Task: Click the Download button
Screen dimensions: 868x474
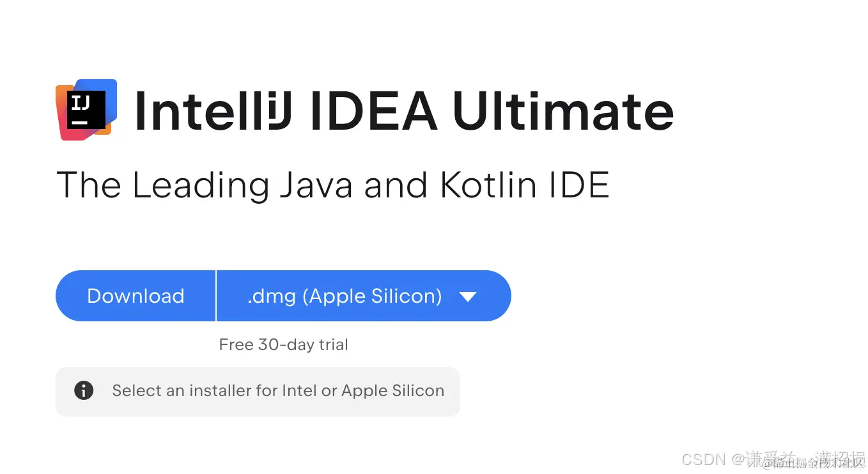Action: [135, 296]
